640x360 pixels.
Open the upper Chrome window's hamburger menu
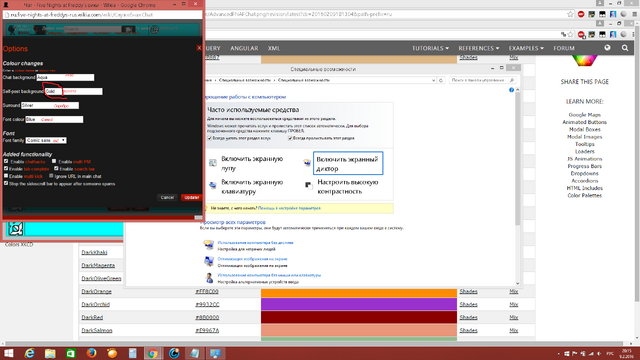pos(635,14)
